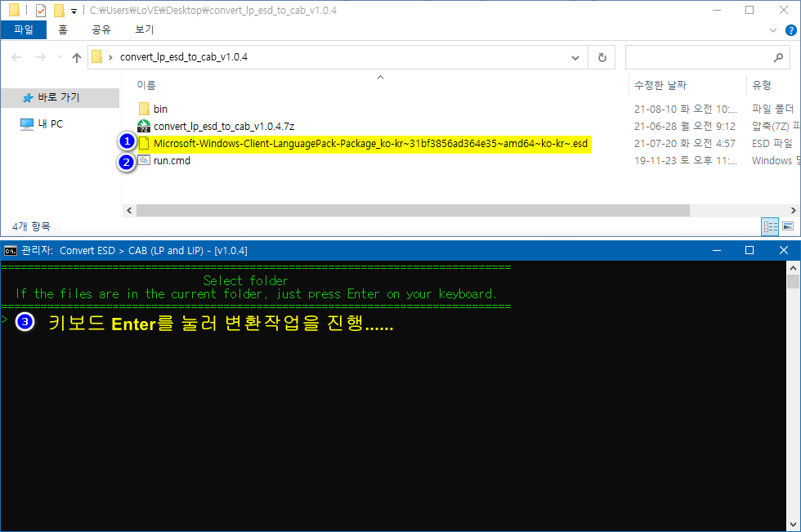The height and width of the screenshot is (532, 801).
Task: Click the console window system icon
Action: tap(10, 251)
